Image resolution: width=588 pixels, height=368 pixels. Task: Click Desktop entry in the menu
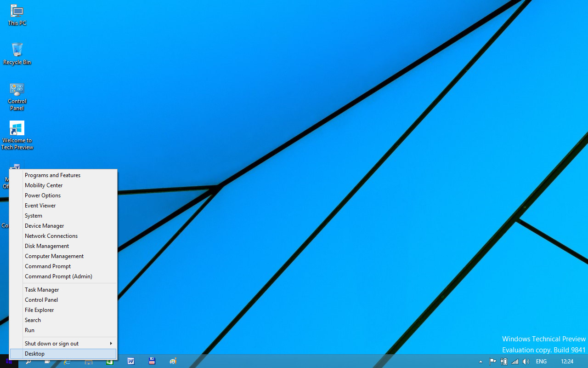(x=35, y=354)
